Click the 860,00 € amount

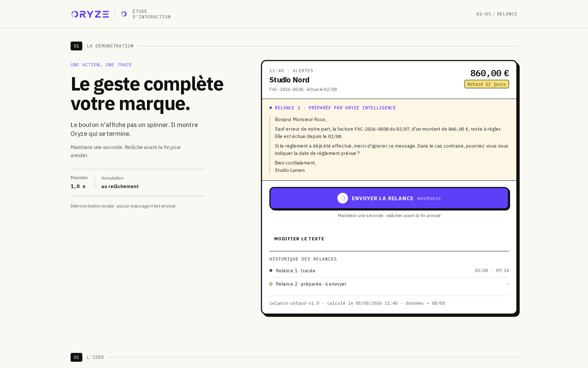tap(490, 73)
